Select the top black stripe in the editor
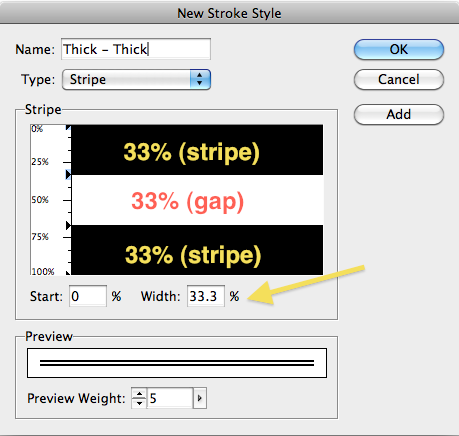Image resolution: width=459 pixels, height=436 pixels. 197,150
